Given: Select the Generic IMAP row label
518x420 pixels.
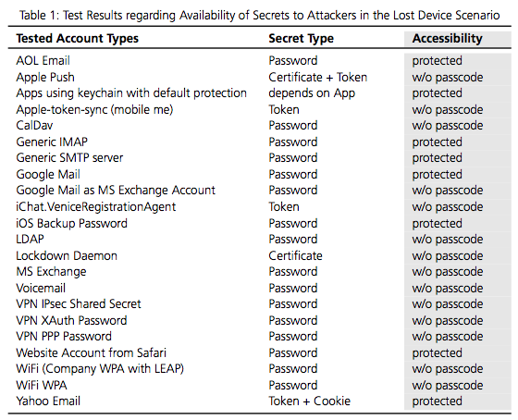Looking at the screenshot, I should pyautogui.click(x=52, y=142).
